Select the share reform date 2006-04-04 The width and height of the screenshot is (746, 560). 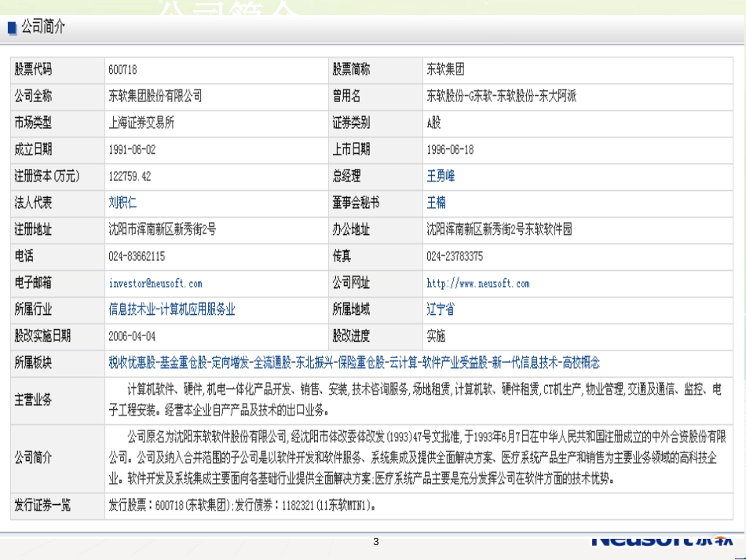coord(132,336)
